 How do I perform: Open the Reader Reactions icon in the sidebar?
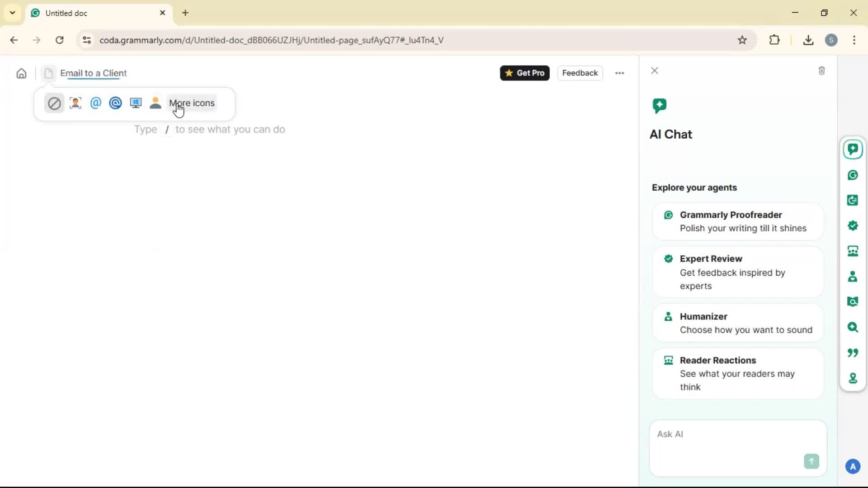pyautogui.click(x=853, y=251)
